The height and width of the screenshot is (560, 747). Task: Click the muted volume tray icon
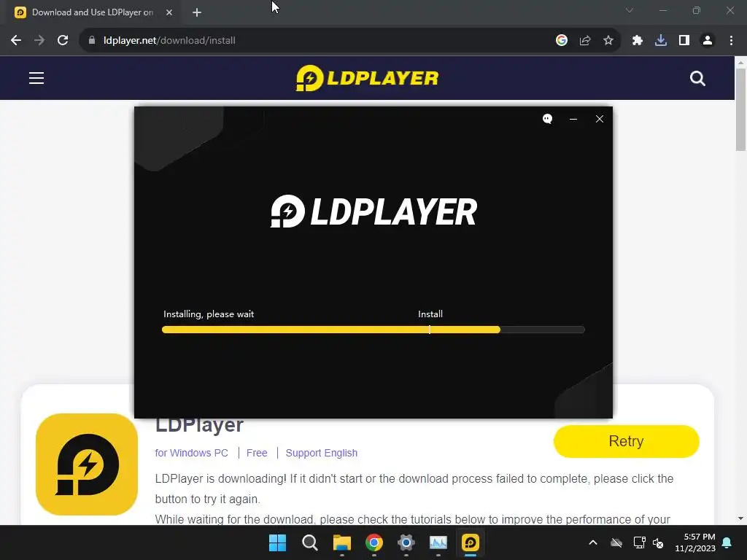click(658, 542)
